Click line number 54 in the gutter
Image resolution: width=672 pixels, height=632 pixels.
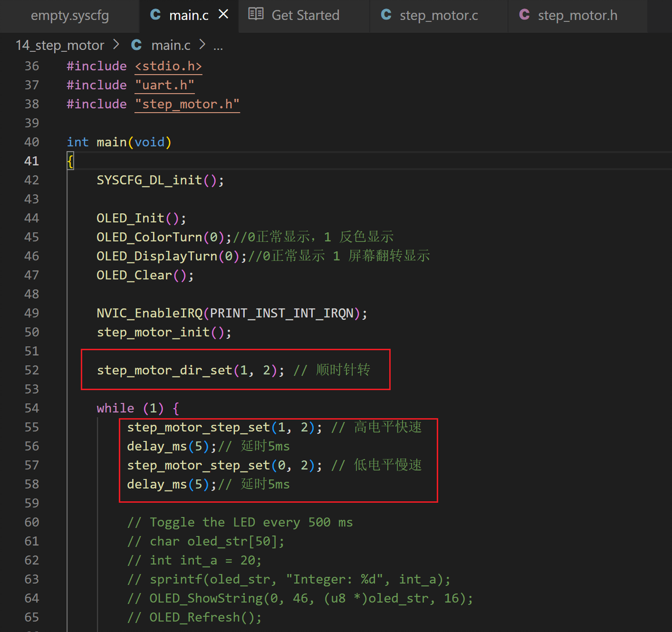[32, 408]
